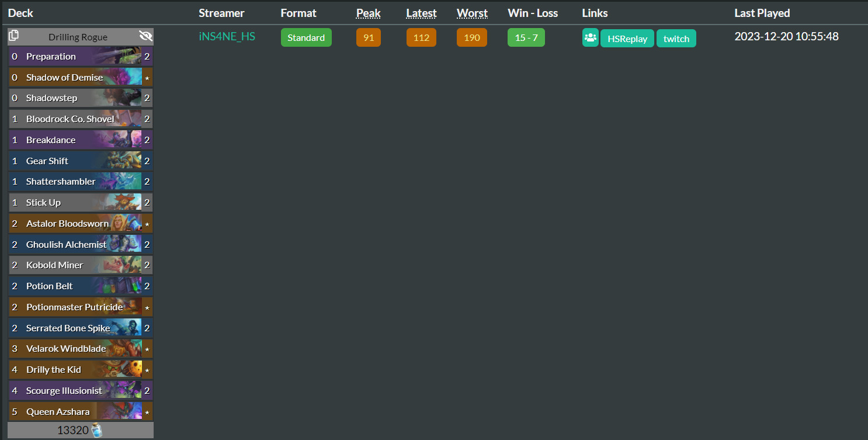Select the Shadow of Demise card row
This screenshot has height=440, width=868.
pos(81,77)
